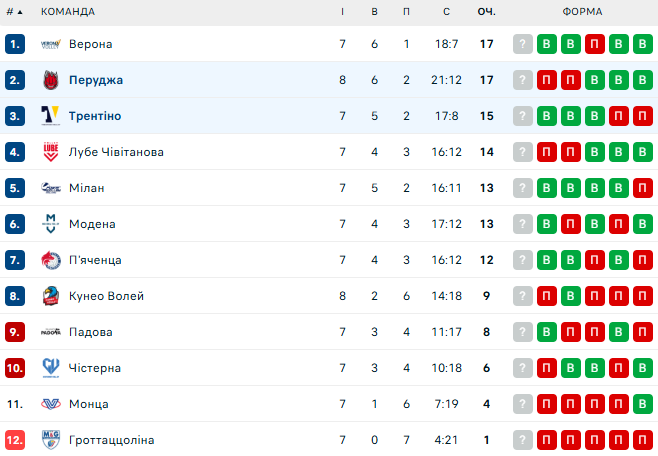Screen dimensions: 658x456
Task: Click the Piacenza team logo
Action: coord(51,260)
